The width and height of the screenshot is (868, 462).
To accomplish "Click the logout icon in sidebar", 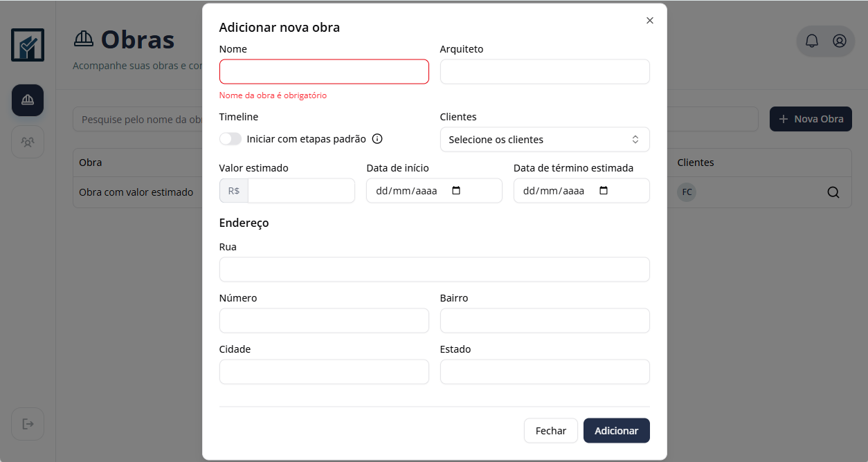I will (28, 424).
